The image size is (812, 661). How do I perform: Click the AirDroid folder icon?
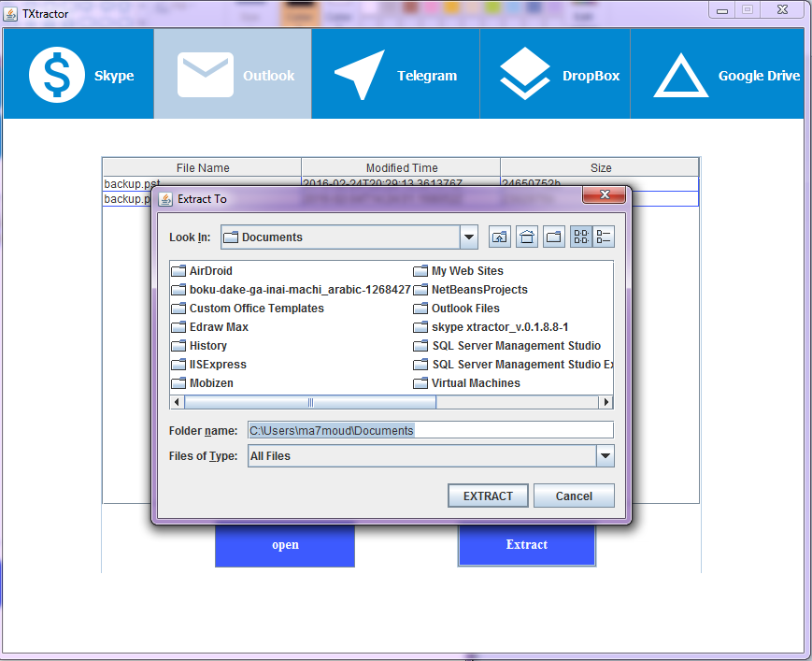click(x=178, y=271)
